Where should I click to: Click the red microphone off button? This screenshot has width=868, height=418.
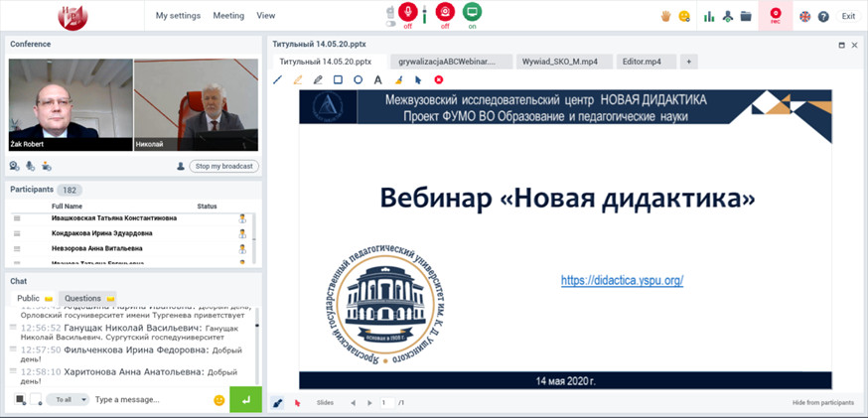click(408, 11)
